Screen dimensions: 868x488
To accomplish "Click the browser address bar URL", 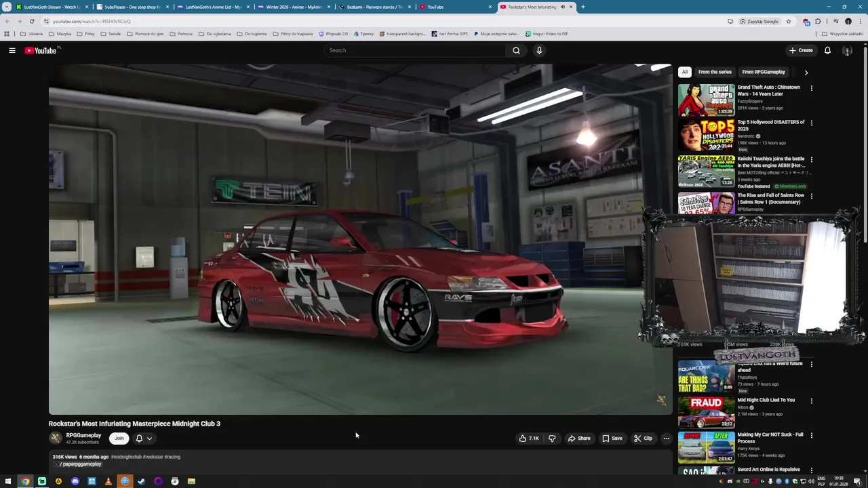I will 92,21.
